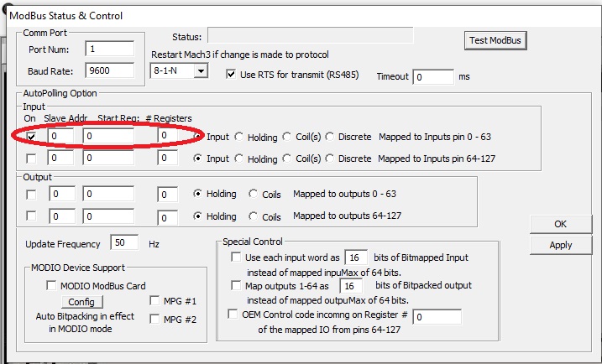This screenshot has height=364, width=602.
Task: Select Coils radio for outputs 0 - 63
Action: [253, 194]
